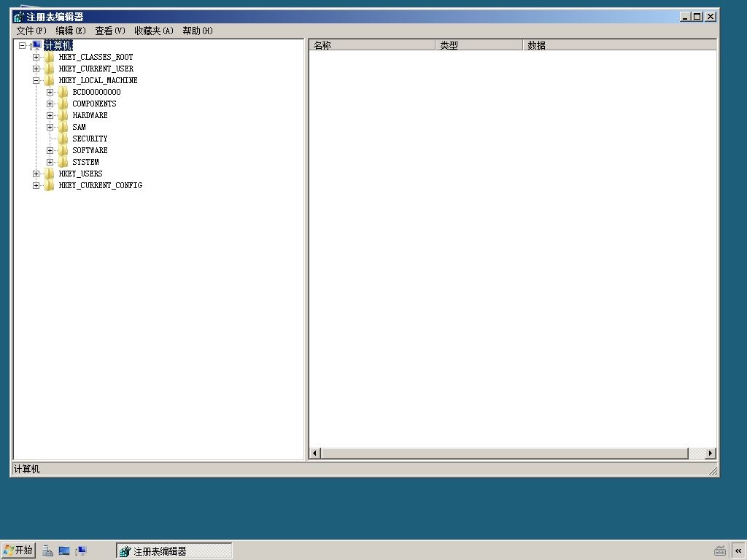Expand the HARDWARE key
The image size is (747, 560).
point(50,115)
